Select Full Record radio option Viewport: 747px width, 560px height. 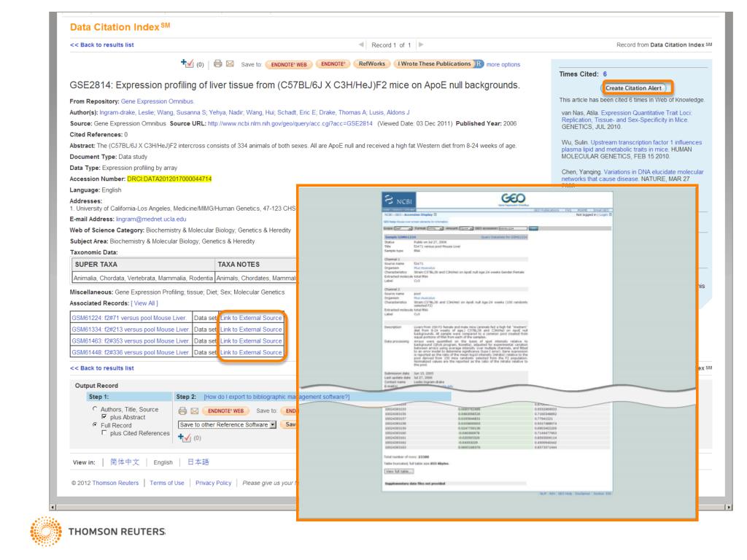pos(95,424)
